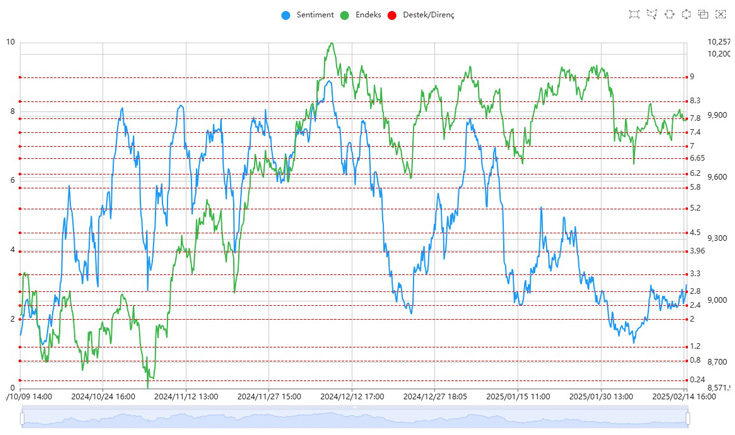The height and width of the screenshot is (435, 735).
Task: Click the left handle of zoom slider
Action: (x=21, y=418)
